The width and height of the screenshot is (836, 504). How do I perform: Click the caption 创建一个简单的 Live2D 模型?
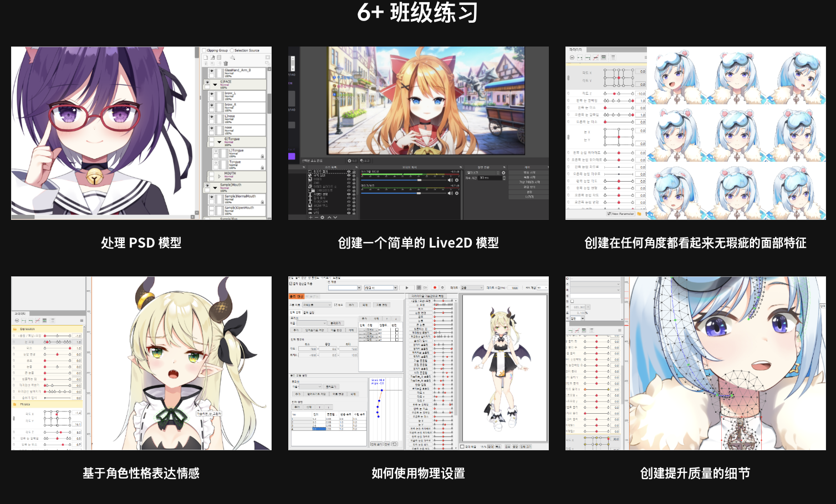[419, 243]
